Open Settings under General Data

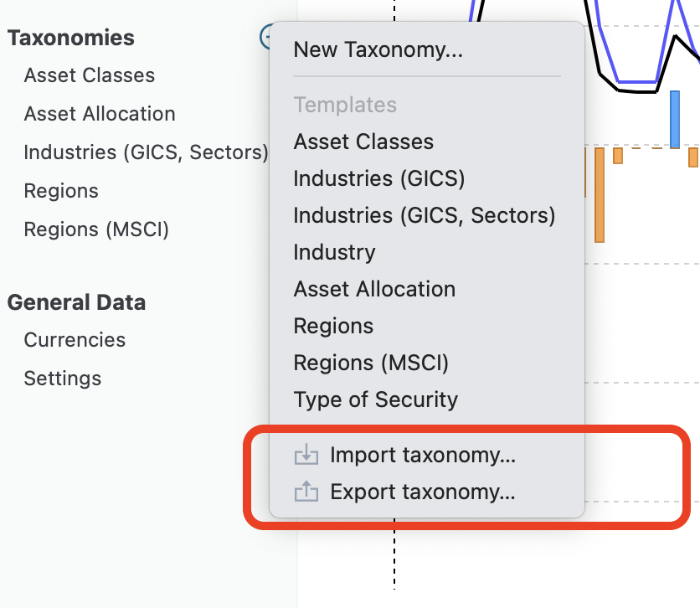[x=63, y=379]
